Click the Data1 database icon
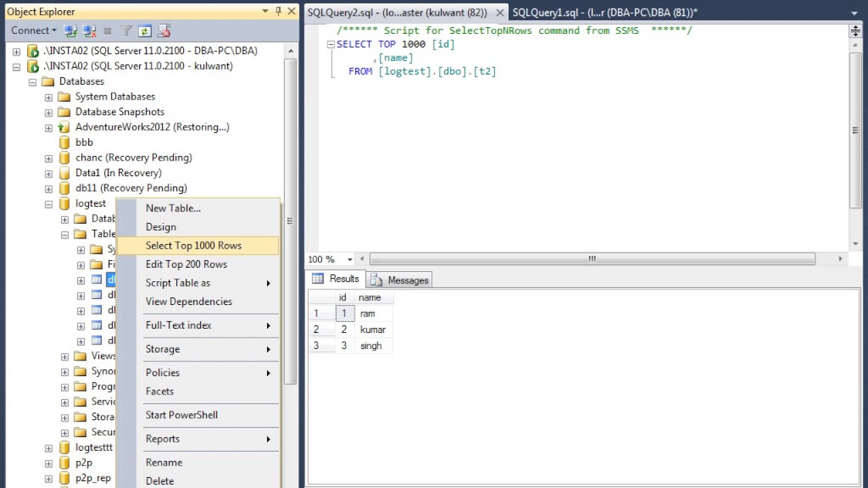This screenshot has height=488, width=868. click(64, 173)
